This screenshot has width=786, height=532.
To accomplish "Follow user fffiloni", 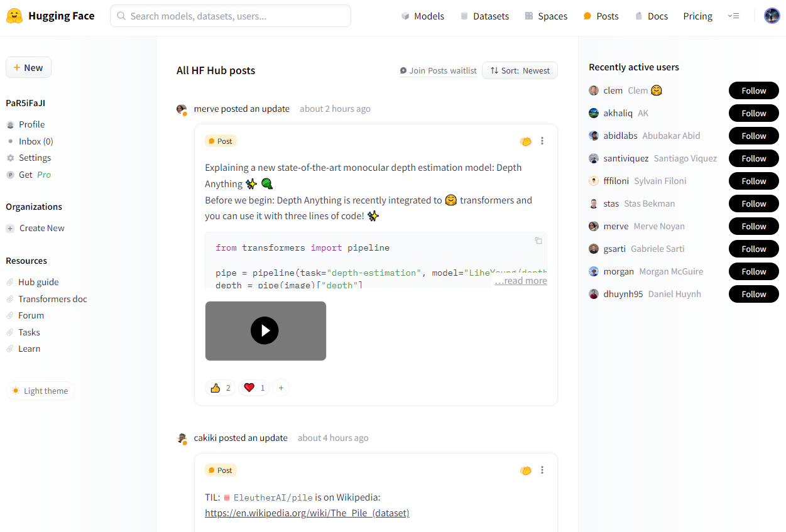I will pyautogui.click(x=754, y=181).
